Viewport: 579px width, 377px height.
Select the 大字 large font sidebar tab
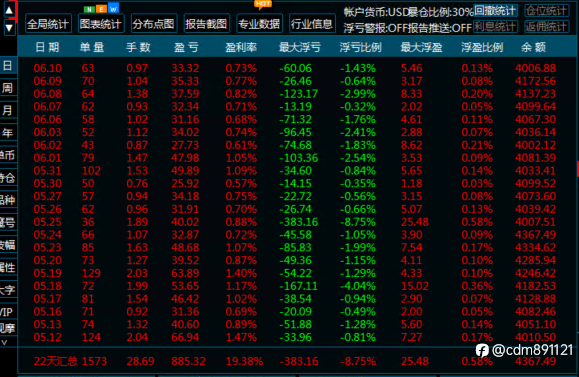[8, 290]
